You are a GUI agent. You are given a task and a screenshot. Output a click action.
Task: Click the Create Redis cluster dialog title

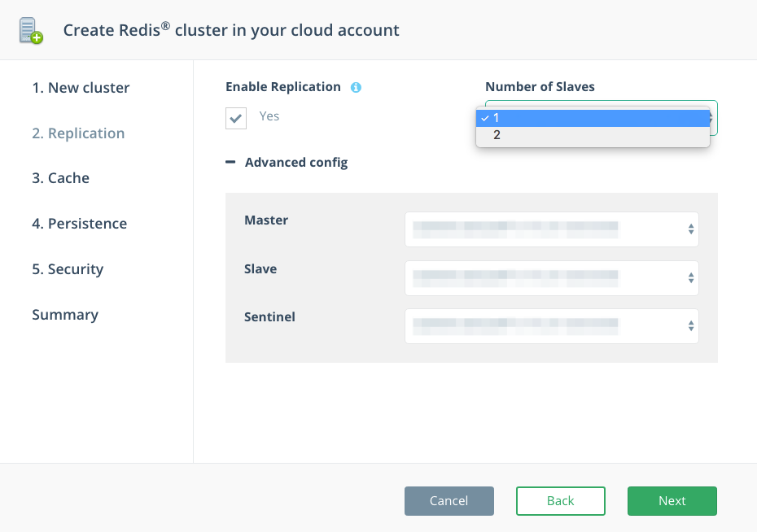[x=231, y=30]
